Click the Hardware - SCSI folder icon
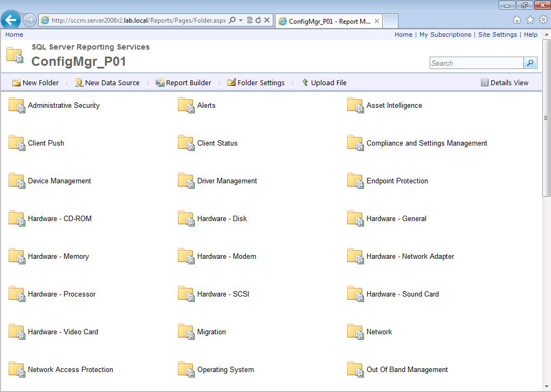Viewport: 551px width, 392px height. coord(186,294)
